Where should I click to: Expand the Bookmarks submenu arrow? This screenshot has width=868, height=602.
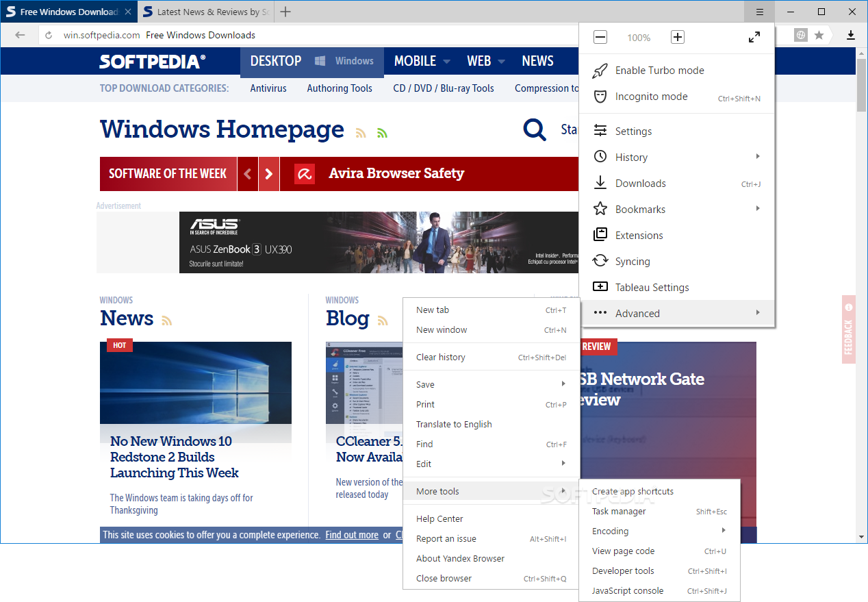758,209
